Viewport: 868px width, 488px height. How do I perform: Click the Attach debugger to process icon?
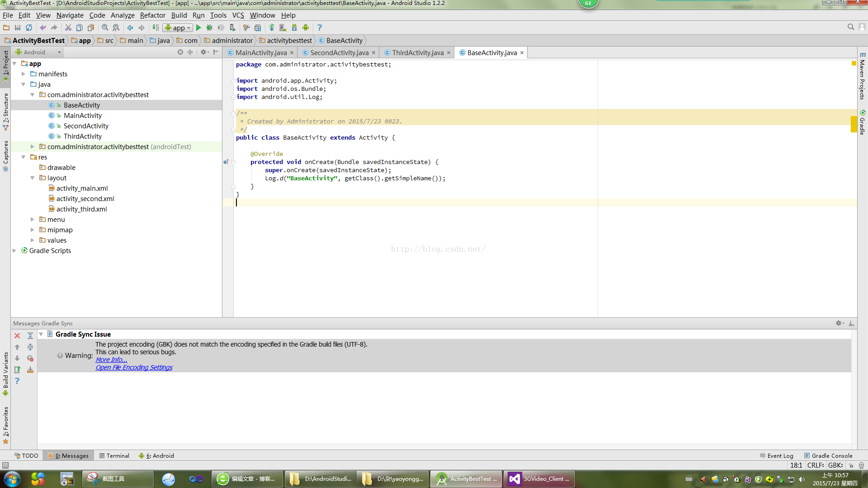coord(232,28)
